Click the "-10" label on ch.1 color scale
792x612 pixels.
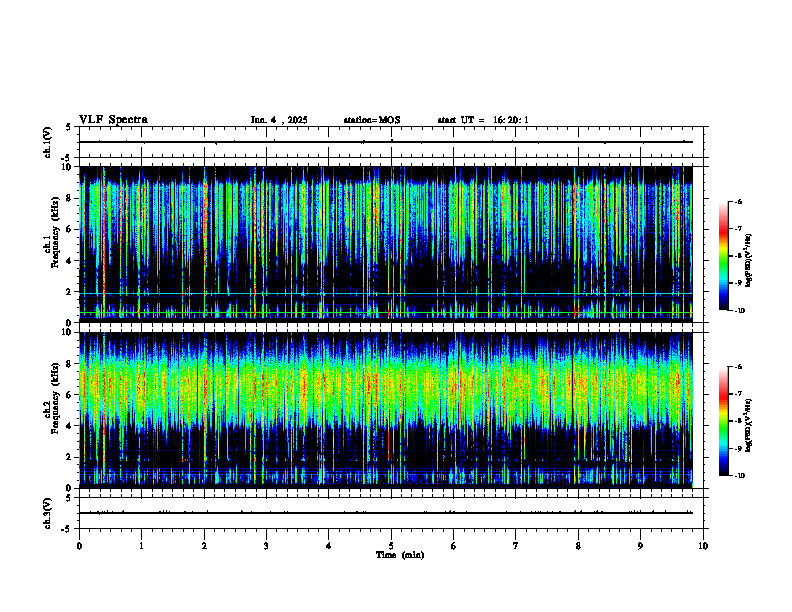point(739,311)
